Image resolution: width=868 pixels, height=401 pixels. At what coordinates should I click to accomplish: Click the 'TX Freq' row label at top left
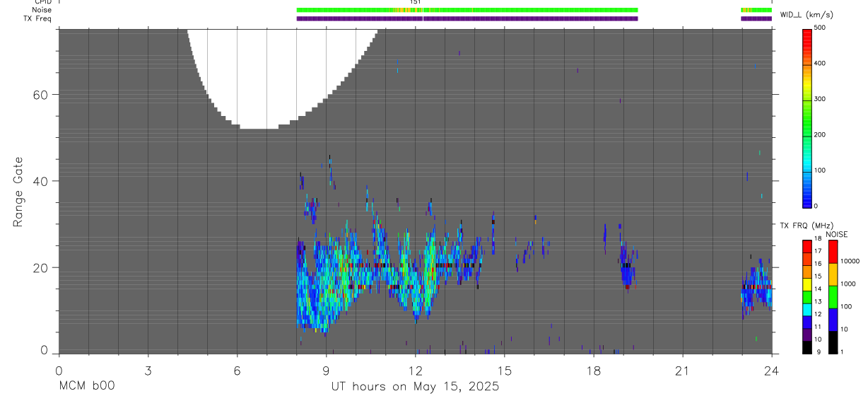coord(37,18)
